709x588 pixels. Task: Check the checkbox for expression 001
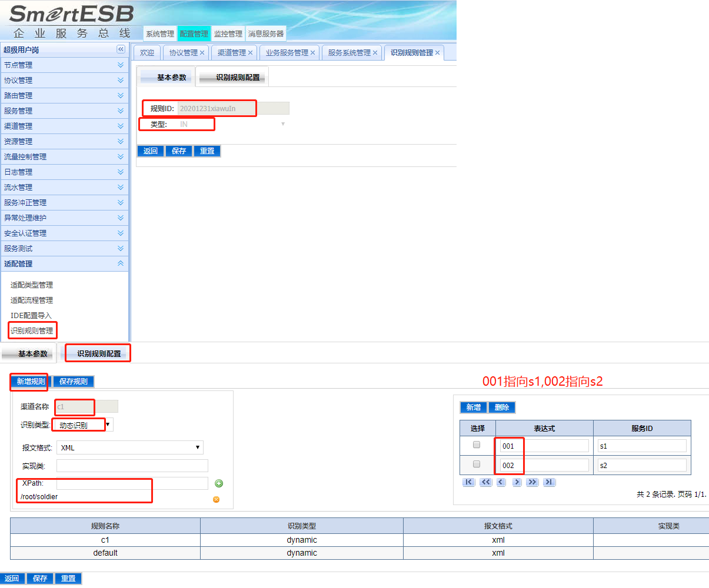[477, 445]
